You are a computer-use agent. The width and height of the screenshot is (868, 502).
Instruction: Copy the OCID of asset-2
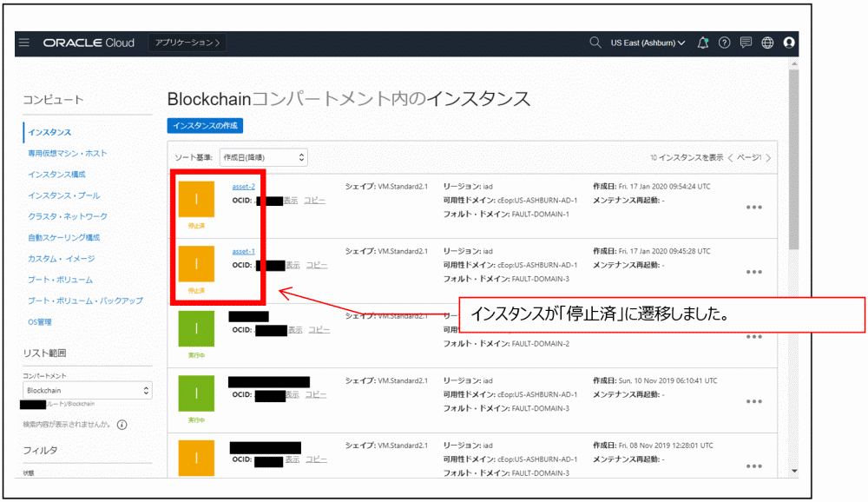click(x=314, y=201)
